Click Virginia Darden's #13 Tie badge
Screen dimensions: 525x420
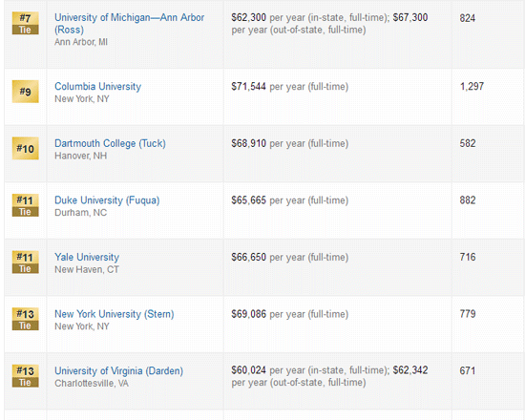coord(26,376)
